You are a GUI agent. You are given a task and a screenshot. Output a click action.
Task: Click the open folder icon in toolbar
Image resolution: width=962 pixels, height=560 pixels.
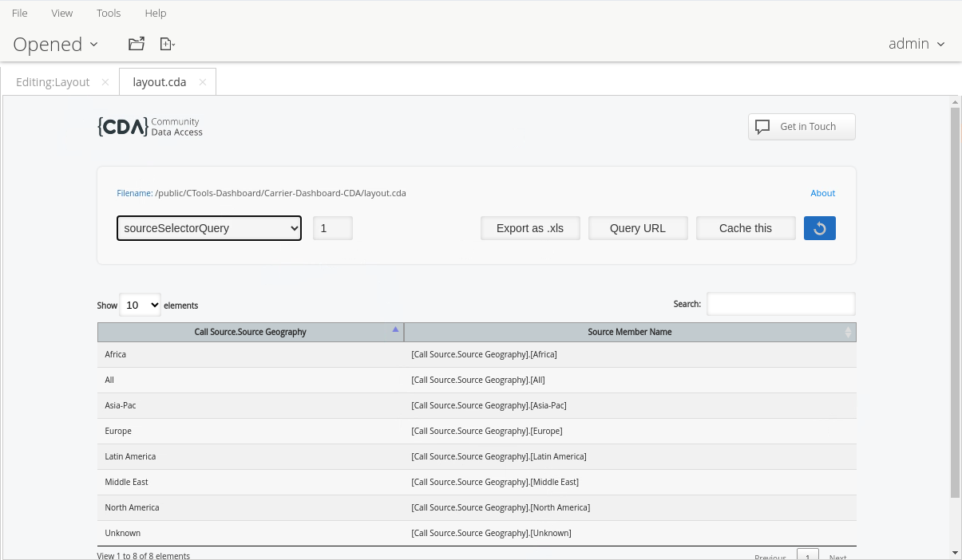137,44
